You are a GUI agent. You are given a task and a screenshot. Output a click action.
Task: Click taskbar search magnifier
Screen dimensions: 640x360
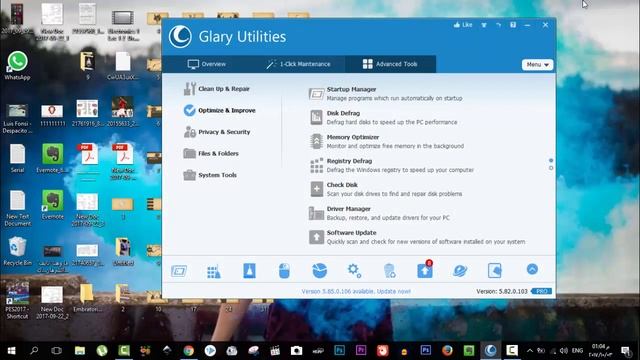34,351
